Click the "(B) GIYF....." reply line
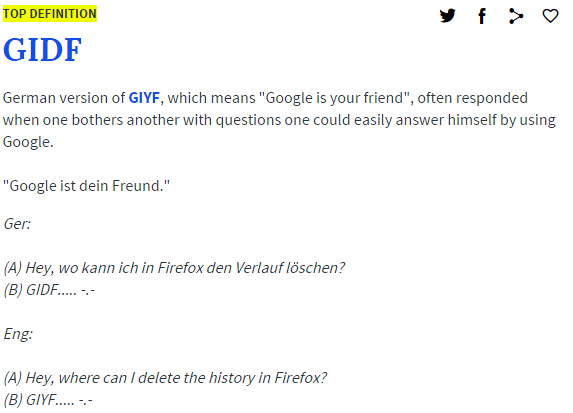Viewport: 573px width, 413px height. (48, 400)
